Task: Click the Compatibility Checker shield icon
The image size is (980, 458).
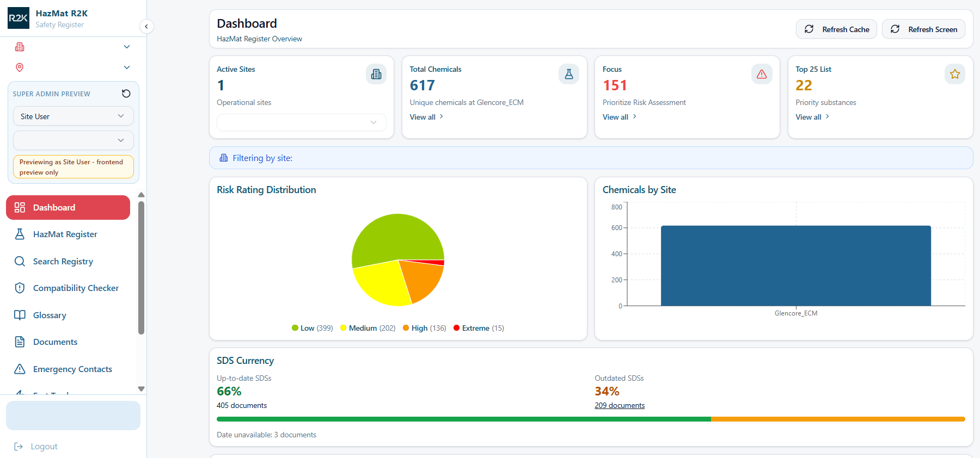Action: coord(20,288)
